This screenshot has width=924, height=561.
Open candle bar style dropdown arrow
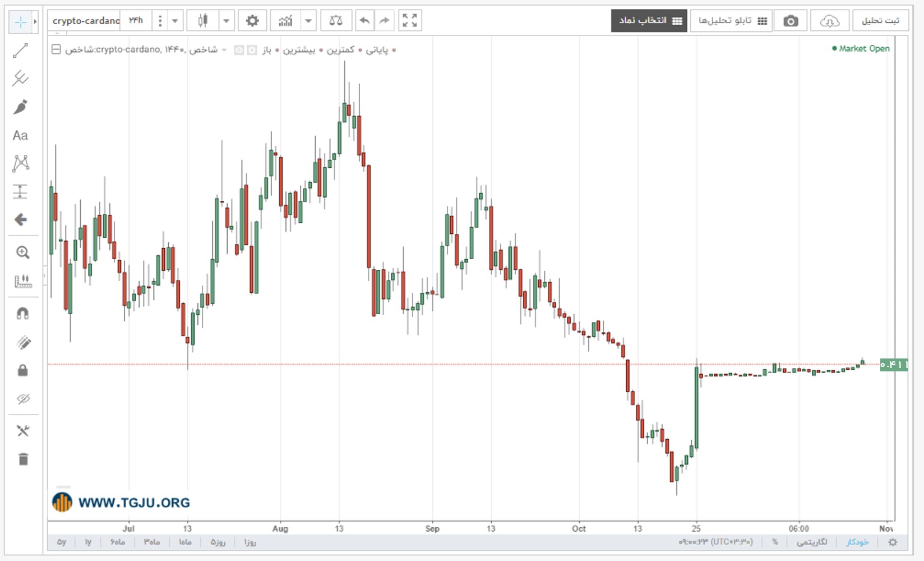click(227, 21)
